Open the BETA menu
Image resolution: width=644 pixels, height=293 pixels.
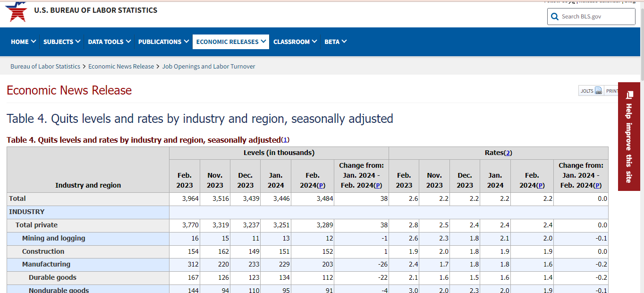[x=336, y=42]
